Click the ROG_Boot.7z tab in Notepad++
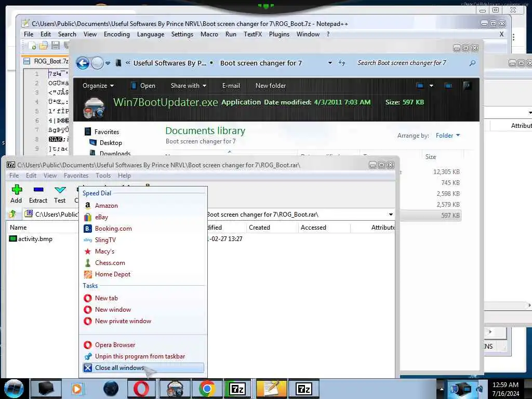Image resolution: width=532 pixels, height=399 pixels. pos(46,61)
